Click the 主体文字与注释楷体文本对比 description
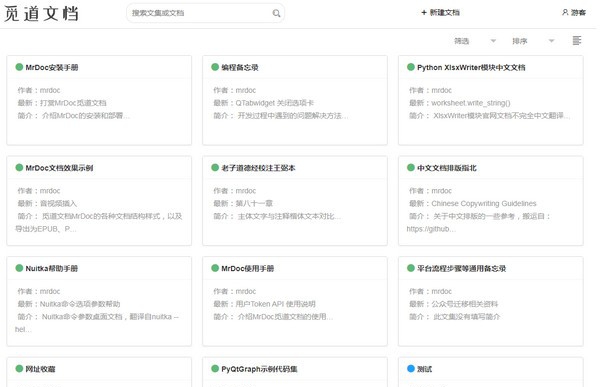The image size is (600, 387). pos(289,216)
